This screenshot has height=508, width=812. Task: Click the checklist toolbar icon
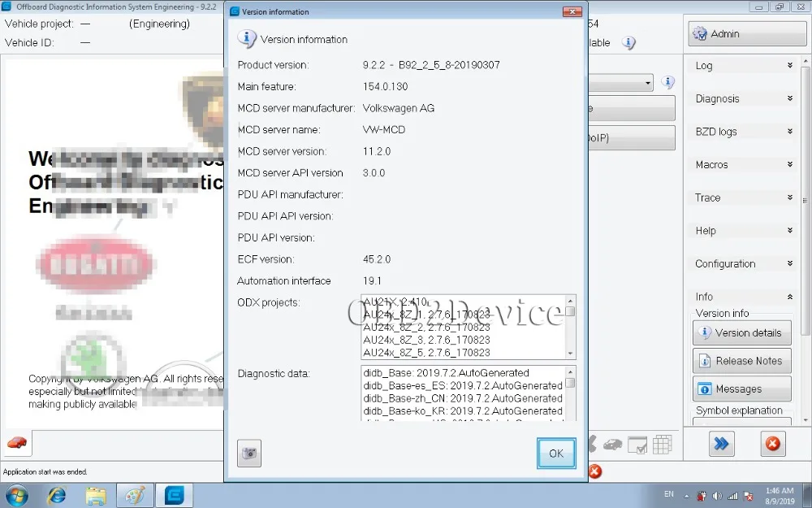click(x=637, y=445)
